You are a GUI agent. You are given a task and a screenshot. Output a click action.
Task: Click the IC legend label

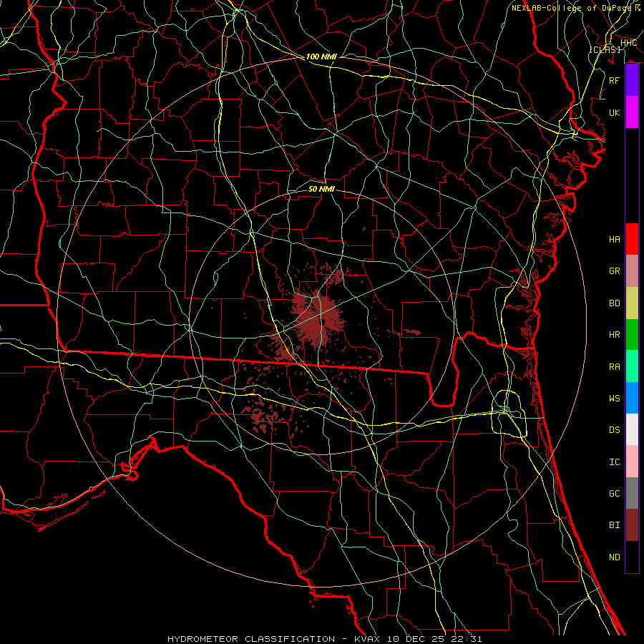click(x=615, y=462)
